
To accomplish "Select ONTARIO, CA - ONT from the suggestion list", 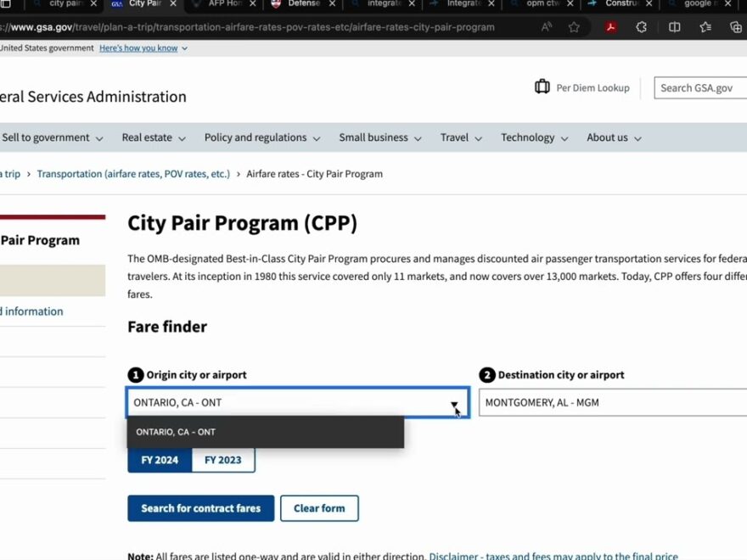I will click(x=176, y=431).
